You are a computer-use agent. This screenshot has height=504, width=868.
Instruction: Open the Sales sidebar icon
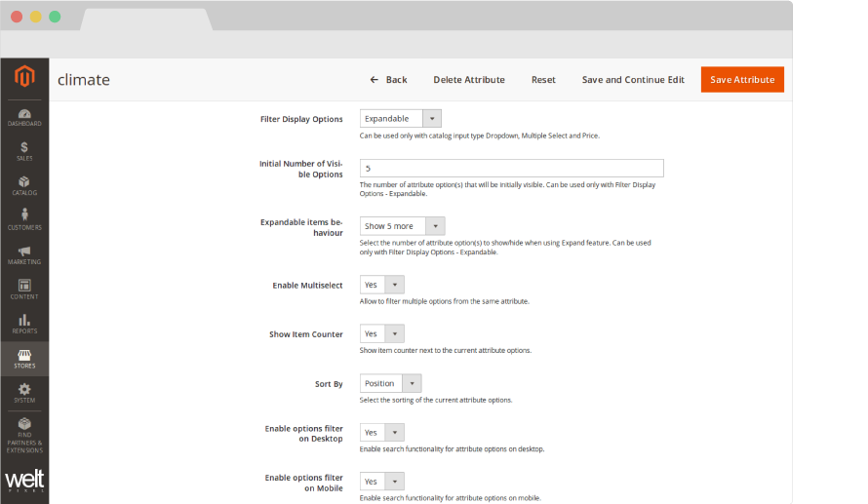pyautogui.click(x=24, y=151)
